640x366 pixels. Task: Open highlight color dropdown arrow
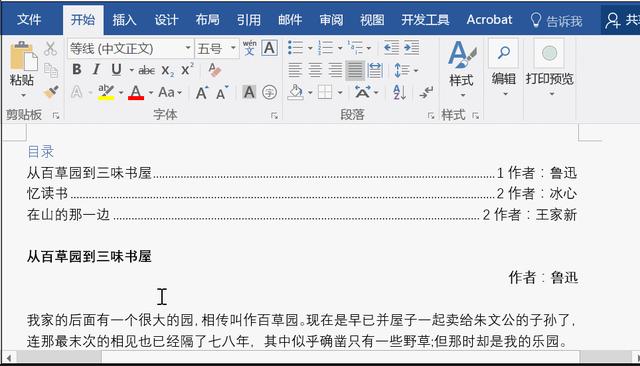(x=121, y=93)
